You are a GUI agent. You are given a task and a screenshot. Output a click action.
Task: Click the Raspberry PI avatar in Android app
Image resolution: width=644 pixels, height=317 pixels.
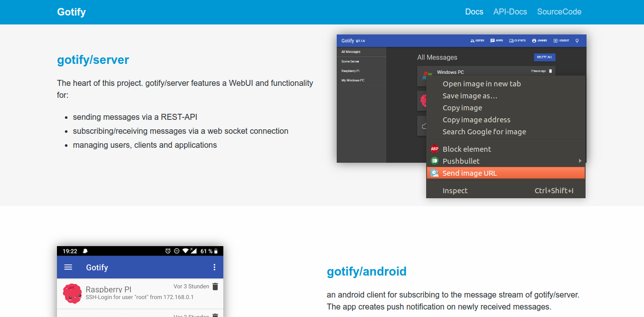tap(72, 294)
